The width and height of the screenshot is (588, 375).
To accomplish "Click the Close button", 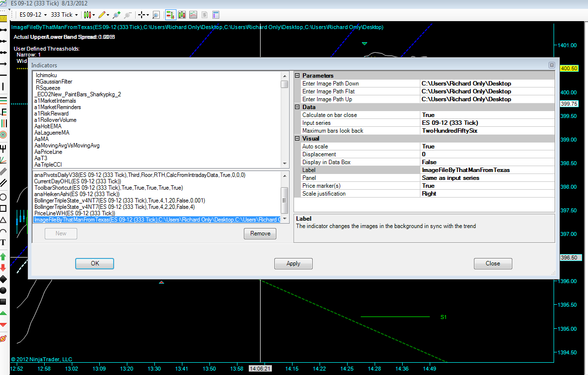I will tap(493, 263).
